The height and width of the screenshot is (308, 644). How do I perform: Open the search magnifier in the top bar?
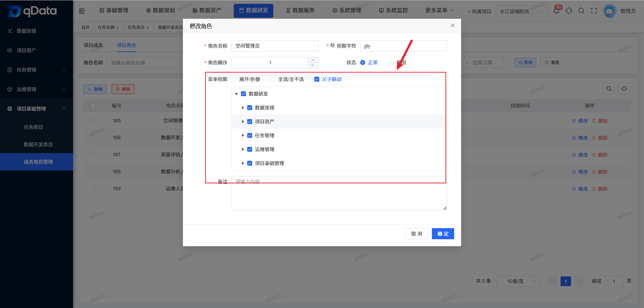[x=581, y=11]
